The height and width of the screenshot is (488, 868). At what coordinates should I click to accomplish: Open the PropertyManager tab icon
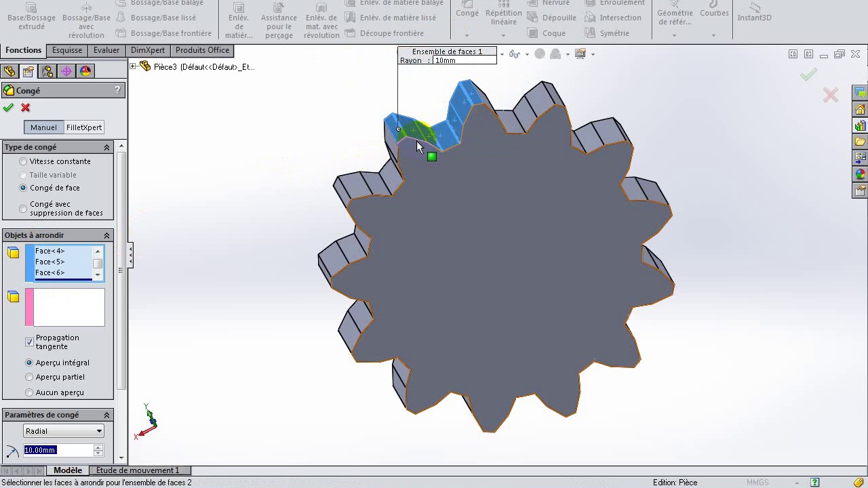(x=28, y=71)
